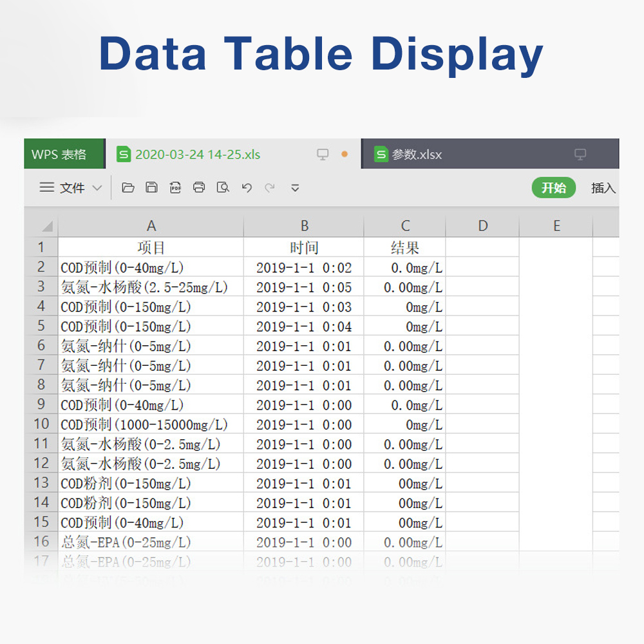Open Print Preview magnifier icon
Viewport: 644px width, 644px height.
pyautogui.click(x=223, y=187)
